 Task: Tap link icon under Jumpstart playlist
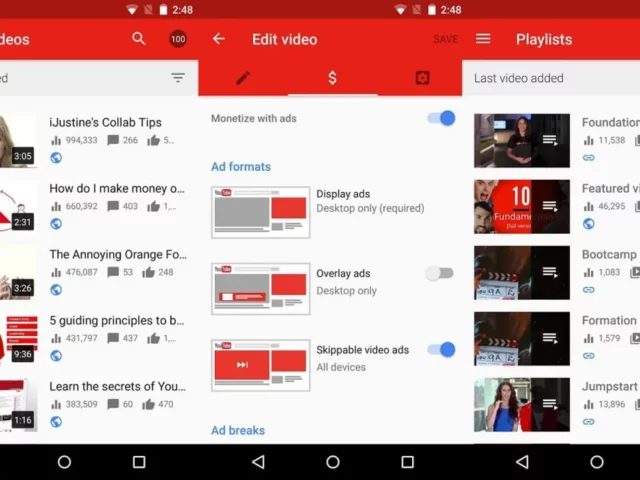pyautogui.click(x=589, y=422)
